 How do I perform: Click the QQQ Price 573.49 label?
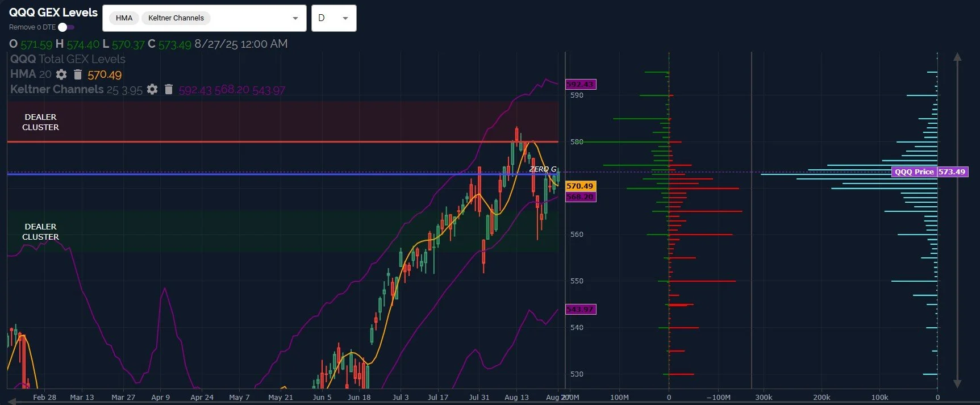(929, 172)
